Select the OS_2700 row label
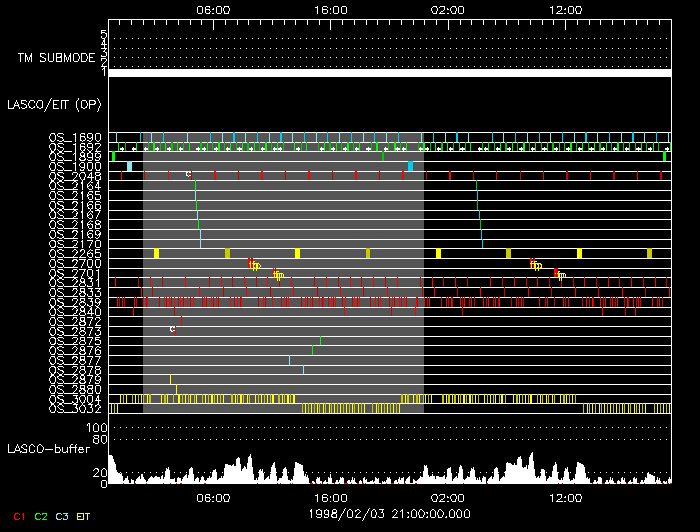Screen dimensions: 700x532 (x=75, y=263)
